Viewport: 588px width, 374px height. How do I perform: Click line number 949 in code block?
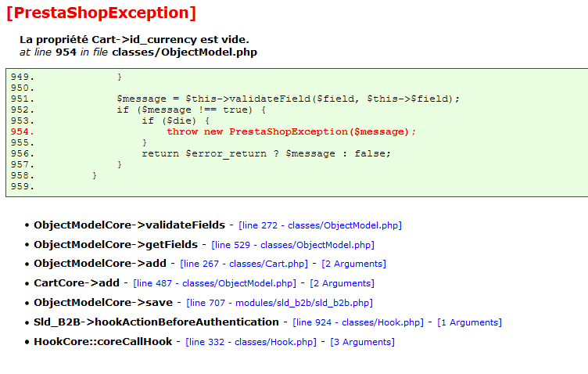pyautogui.click(x=22, y=77)
